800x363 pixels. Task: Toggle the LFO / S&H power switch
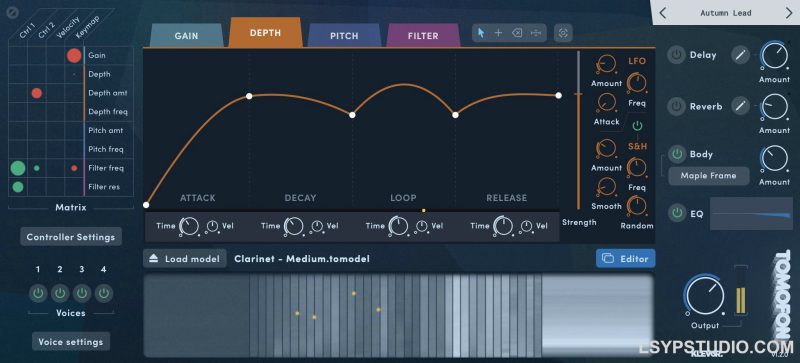pyautogui.click(x=637, y=126)
